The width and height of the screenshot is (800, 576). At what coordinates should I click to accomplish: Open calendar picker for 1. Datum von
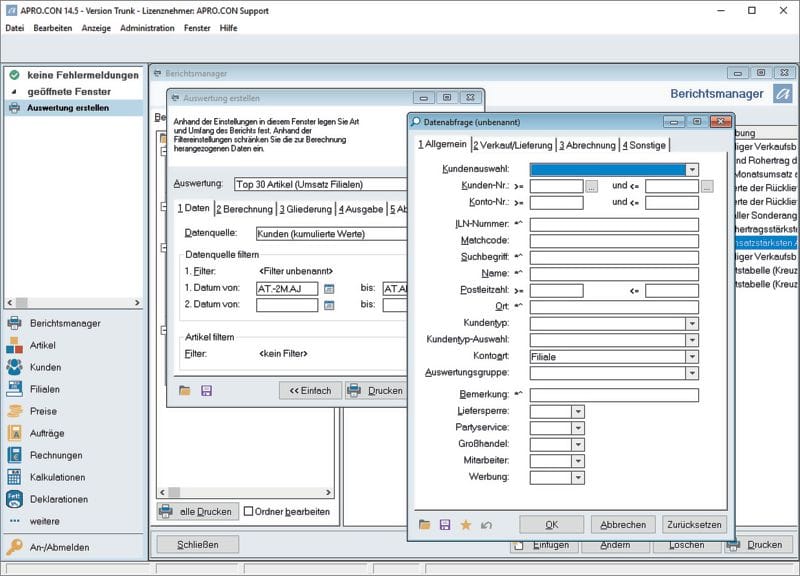point(328,288)
